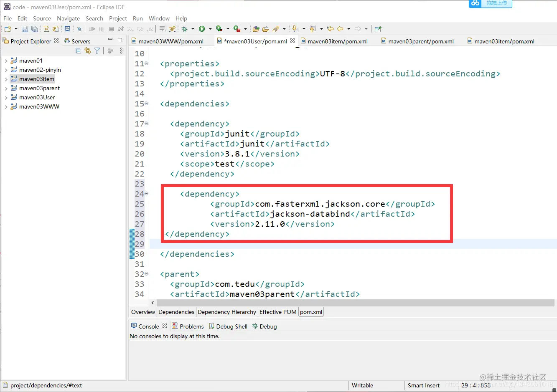Click the Next Annotation icon
This screenshot has width=557, height=392.
295,29
